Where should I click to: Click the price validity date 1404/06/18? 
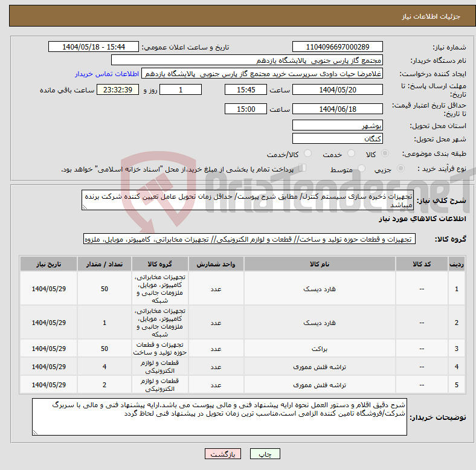tap(337, 109)
